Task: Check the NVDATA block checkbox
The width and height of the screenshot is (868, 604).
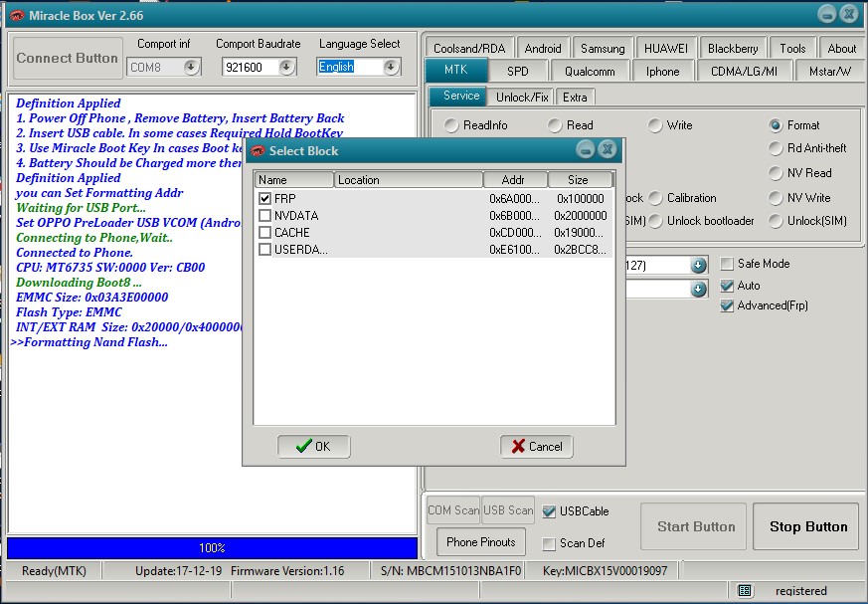Action: tap(264, 215)
